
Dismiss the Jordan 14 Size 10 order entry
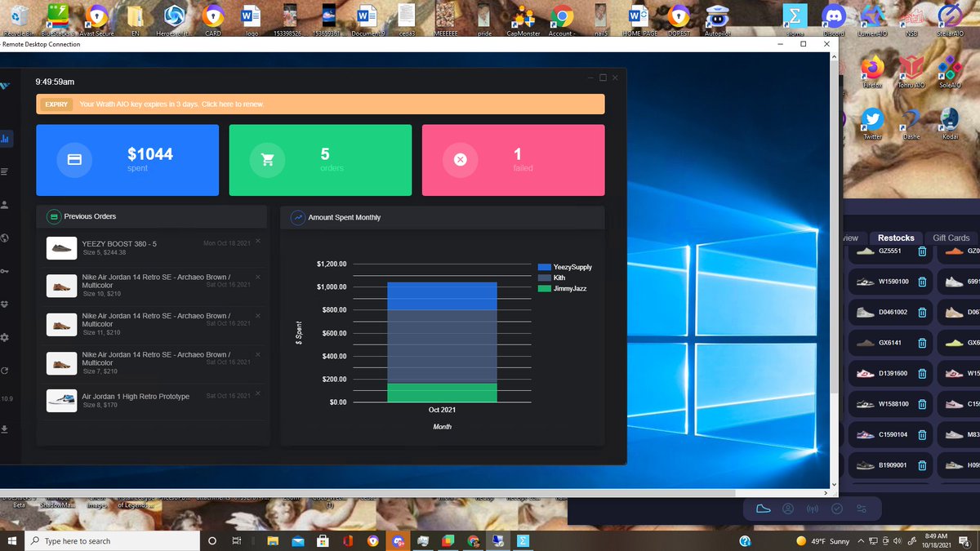(258, 278)
